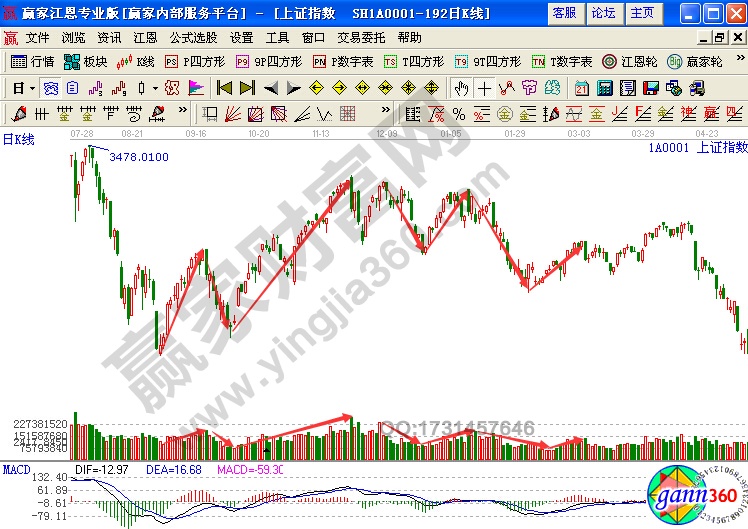The width and height of the screenshot is (748, 529).
Task: Pick the Gann fan lines drawing tool
Action: click(233, 113)
